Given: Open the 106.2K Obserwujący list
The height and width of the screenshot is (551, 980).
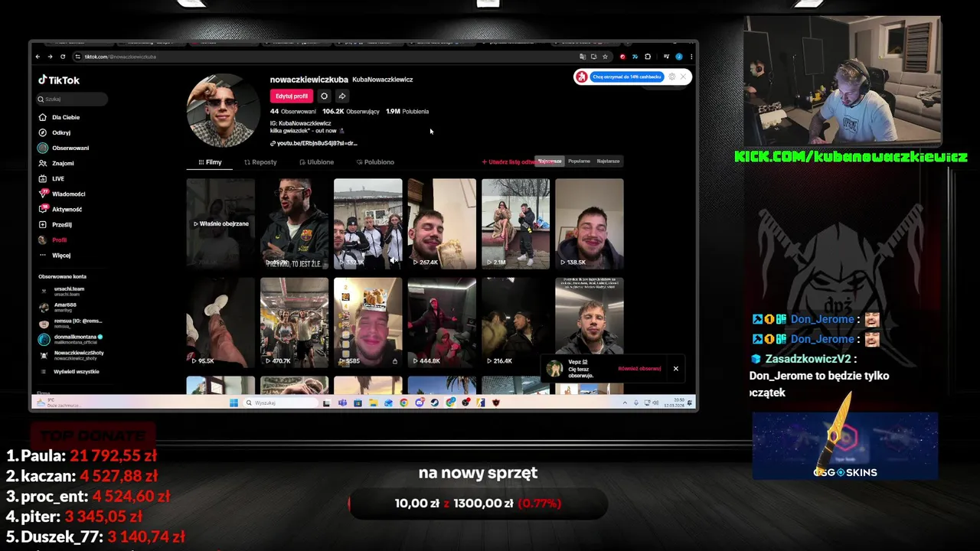Looking at the screenshot, I should point(351,111).
